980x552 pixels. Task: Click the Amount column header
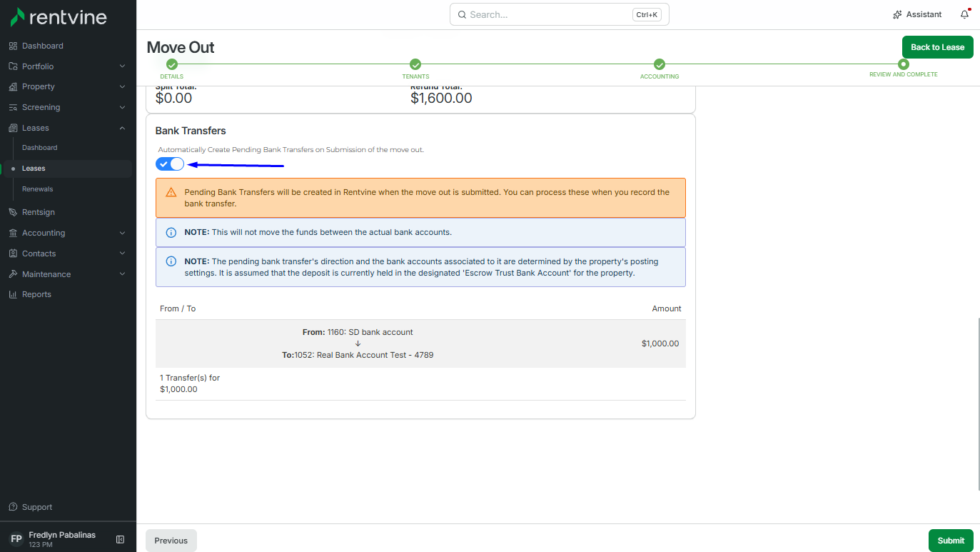(667, 308)
